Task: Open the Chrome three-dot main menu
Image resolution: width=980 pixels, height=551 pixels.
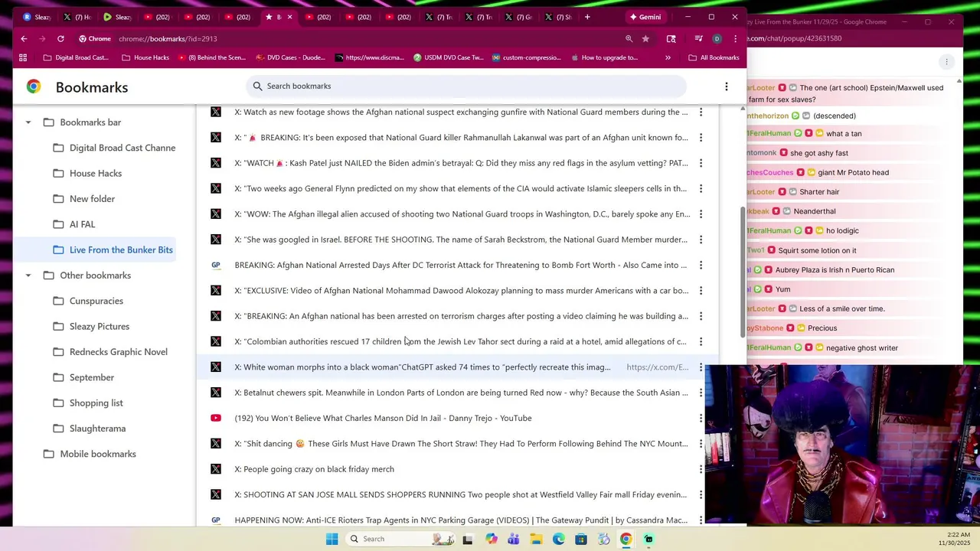Action: click(x=735, y=38)
